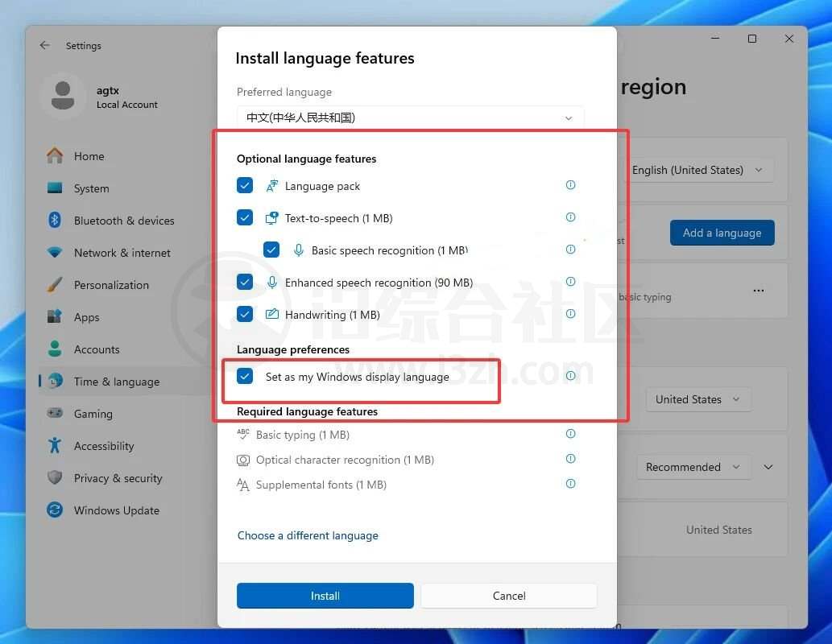Open Windows Update in sidebar

point(116,510)
